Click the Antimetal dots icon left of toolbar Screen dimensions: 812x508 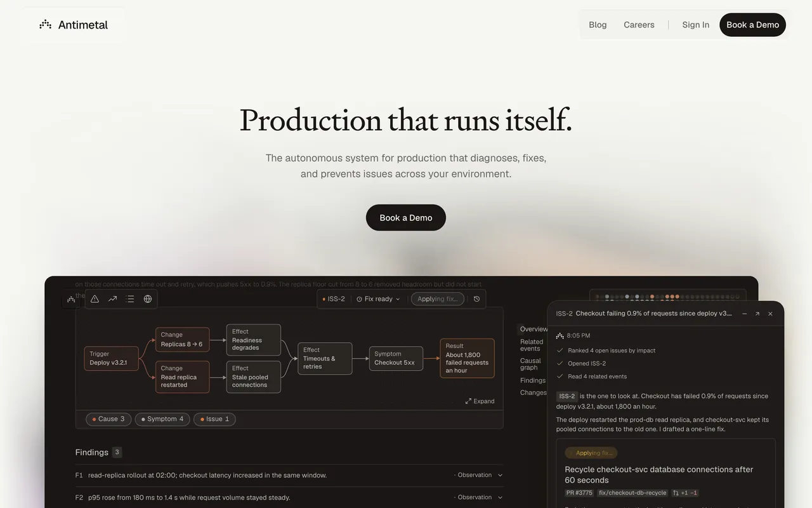point(71,299)
